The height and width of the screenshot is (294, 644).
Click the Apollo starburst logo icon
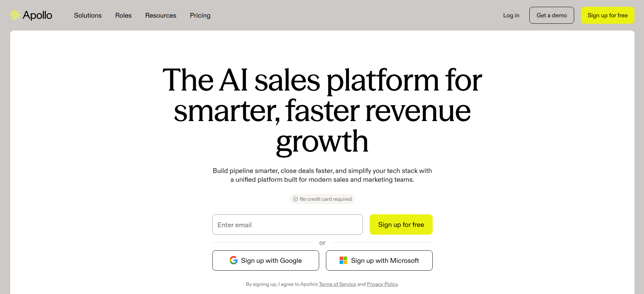pyautogui.click(x=15, y=15)
